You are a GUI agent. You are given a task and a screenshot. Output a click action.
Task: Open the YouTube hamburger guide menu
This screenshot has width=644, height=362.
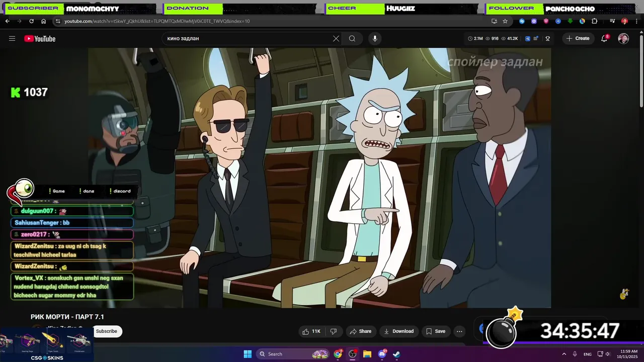(12, 39)
